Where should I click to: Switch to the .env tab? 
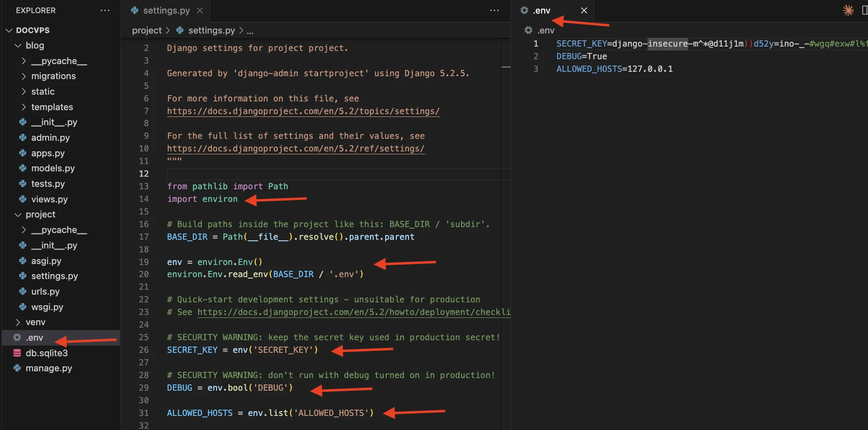pos(541,10)
